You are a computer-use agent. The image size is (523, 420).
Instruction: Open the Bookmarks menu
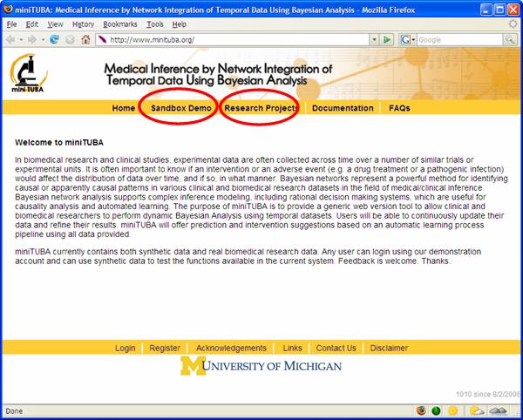coord(120,24)
